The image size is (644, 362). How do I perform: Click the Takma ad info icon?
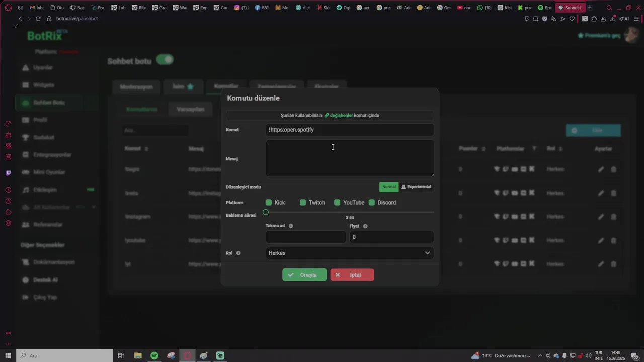pyautogui.click(x=291, y=226)
